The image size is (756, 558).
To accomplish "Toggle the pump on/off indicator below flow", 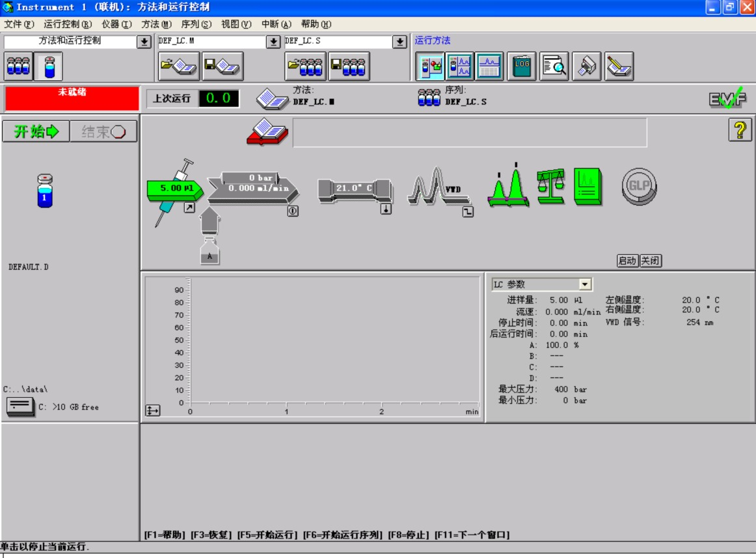I will [293, 211].
